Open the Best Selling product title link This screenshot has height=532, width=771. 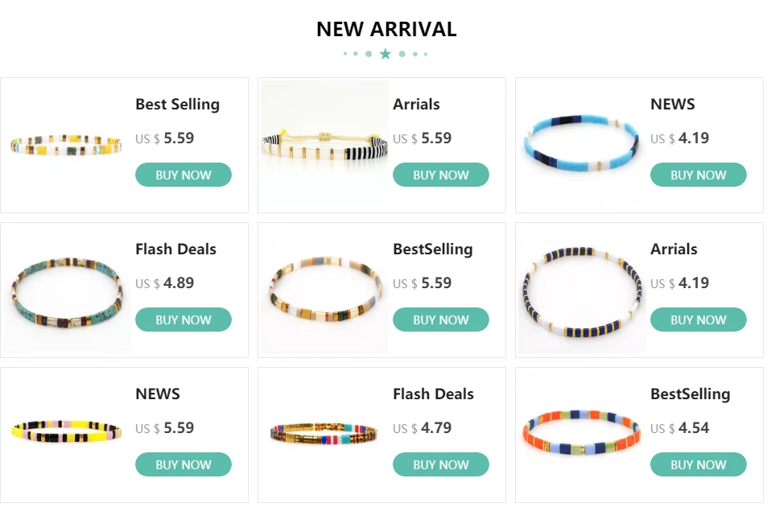[x=178, y=105]
